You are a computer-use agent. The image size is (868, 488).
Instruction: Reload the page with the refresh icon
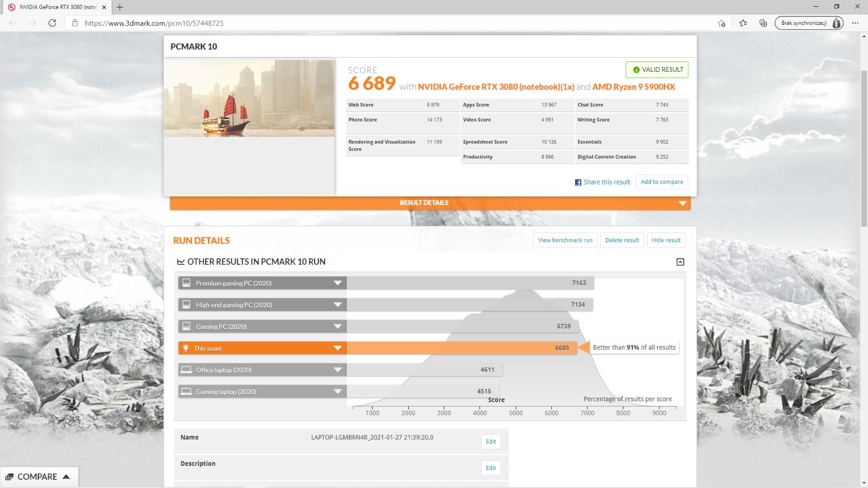click(52, 23)
